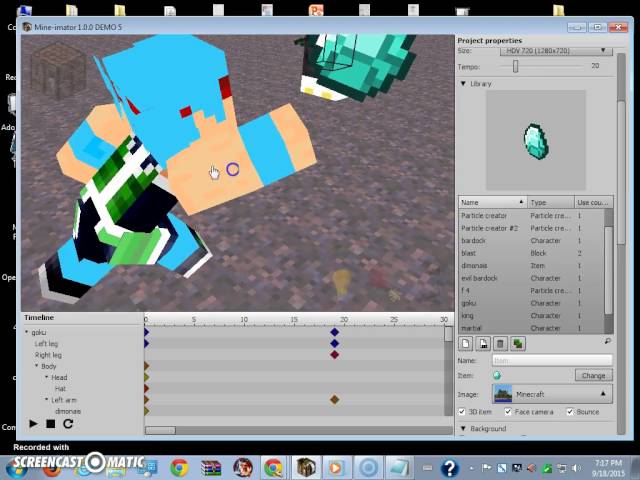
Task: Click the second Chrome taskbar icon
Action: click(x=273, y=468)
